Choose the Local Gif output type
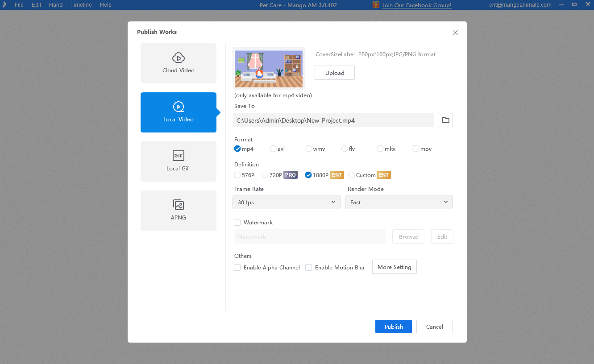Screen dimensions: 594x364 point(178,161)
